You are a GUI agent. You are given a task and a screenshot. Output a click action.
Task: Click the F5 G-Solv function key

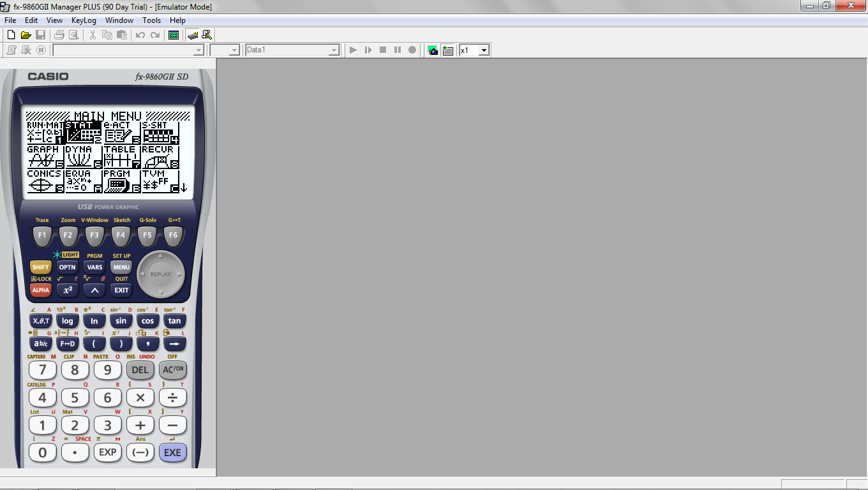point(147,235)
